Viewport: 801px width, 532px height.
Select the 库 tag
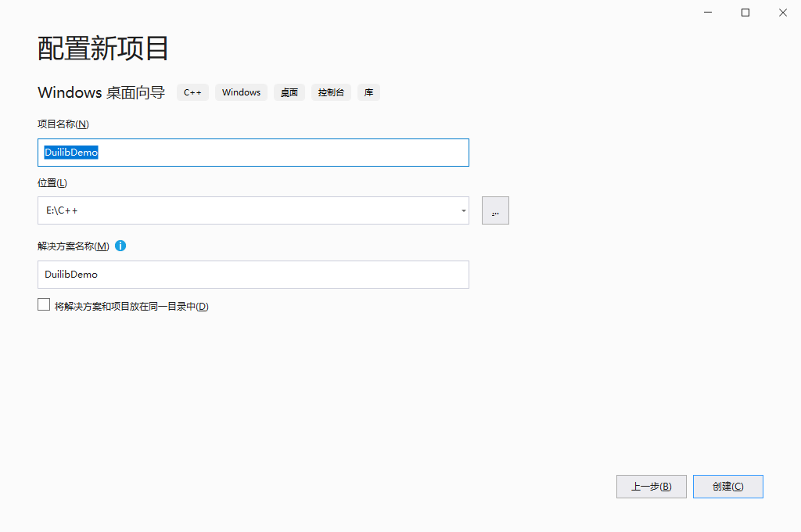pyautogui.click(x=368, y=92)
